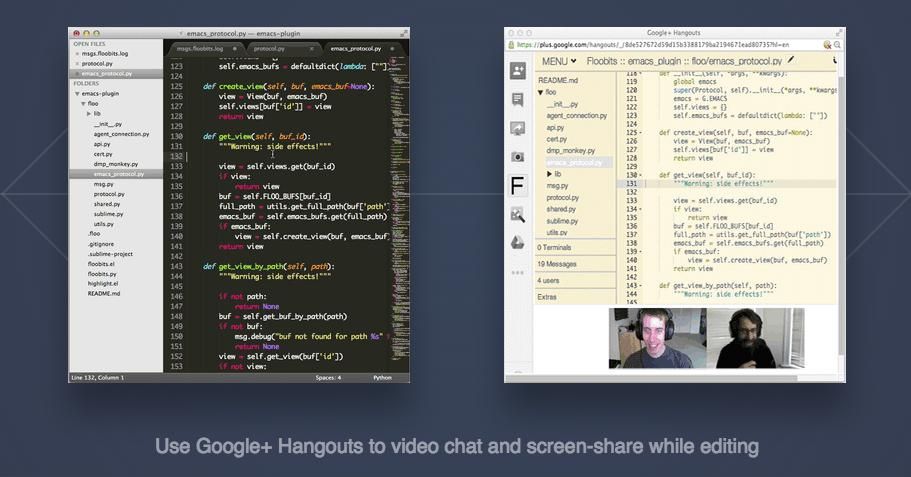The width and height of the screenshot is (911, 477).
Task: Open sublime.py in Floobits file tree
Action: pos(562,221)
